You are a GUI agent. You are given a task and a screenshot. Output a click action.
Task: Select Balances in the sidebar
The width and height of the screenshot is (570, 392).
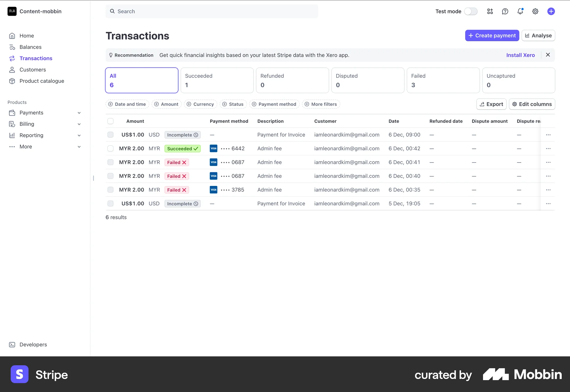(x=30, y=47)
